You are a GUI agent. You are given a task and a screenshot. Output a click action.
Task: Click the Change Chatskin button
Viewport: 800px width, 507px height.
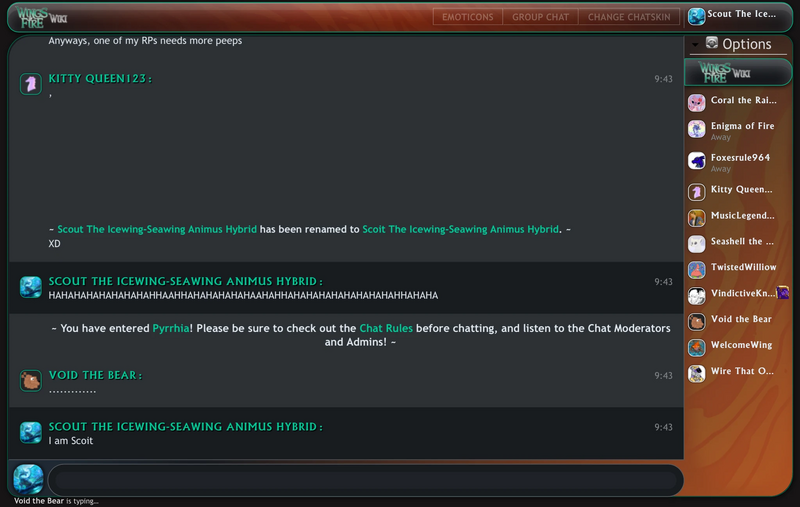coord(628,17)
